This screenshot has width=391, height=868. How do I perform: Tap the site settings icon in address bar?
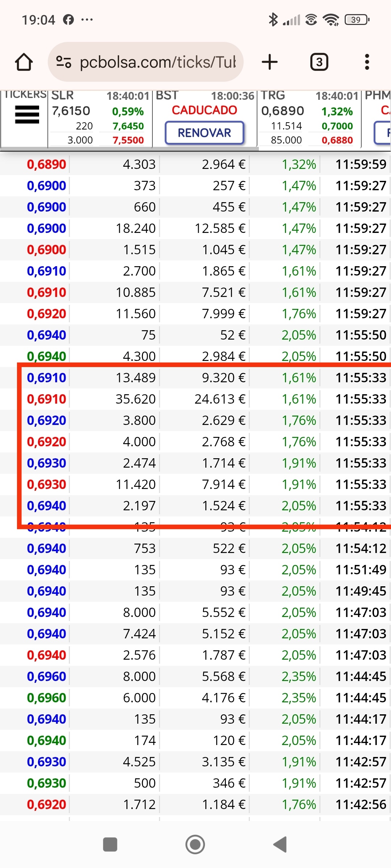(x=64, y=62)
